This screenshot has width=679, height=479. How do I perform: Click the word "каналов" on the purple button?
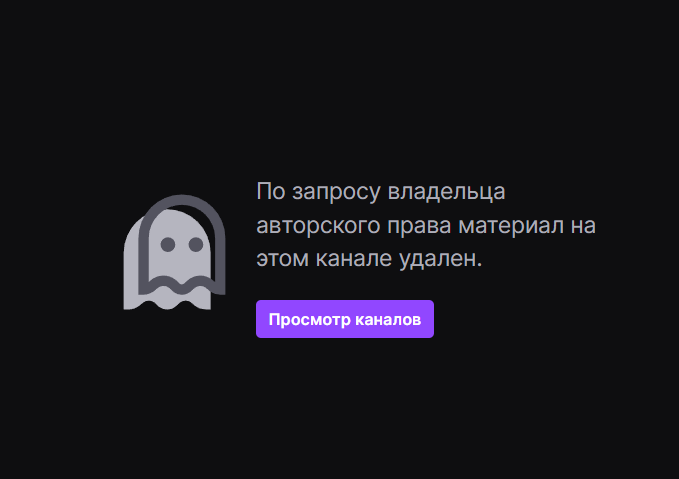388,320
